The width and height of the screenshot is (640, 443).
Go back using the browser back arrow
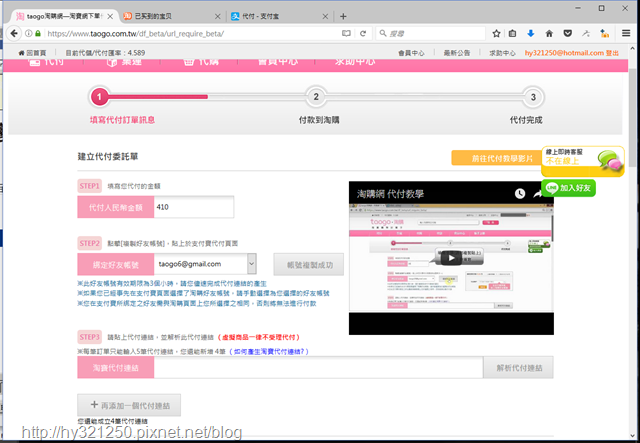click(14, 33)
